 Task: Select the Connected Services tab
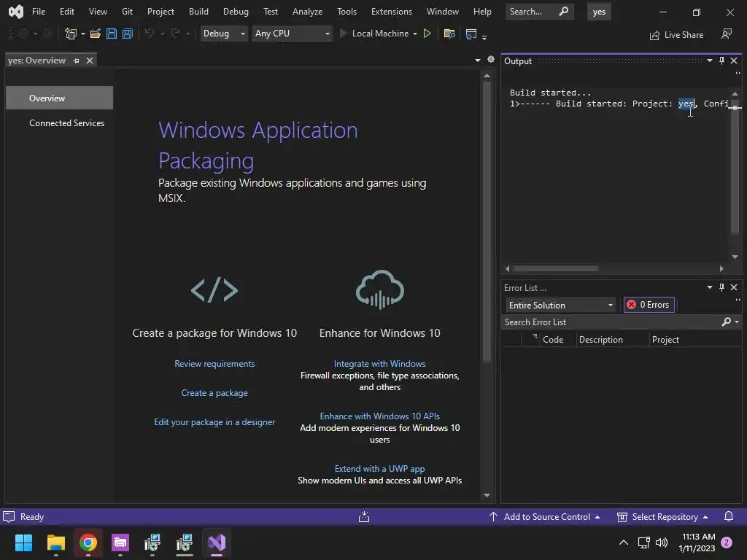66,122
